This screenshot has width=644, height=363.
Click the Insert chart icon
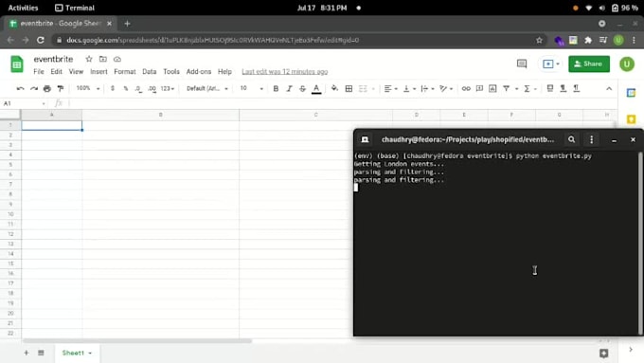tap(492, 88)
